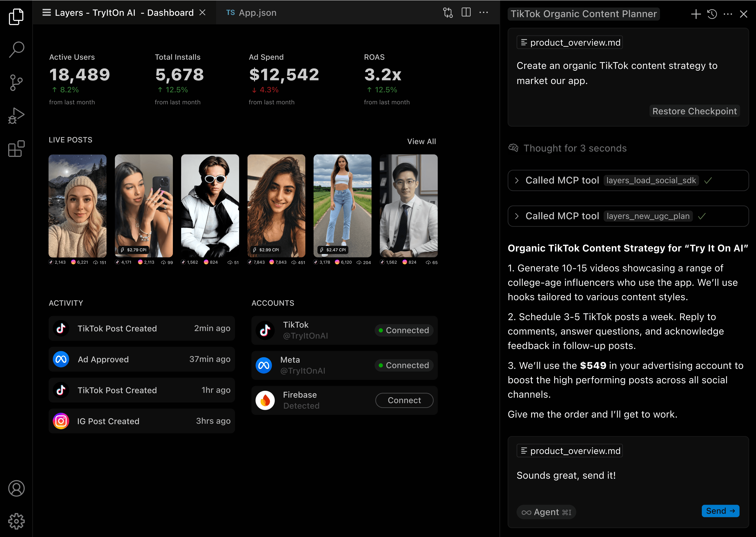Show chat history clock icon
This screenshot has height=537, width=756.
712,14
